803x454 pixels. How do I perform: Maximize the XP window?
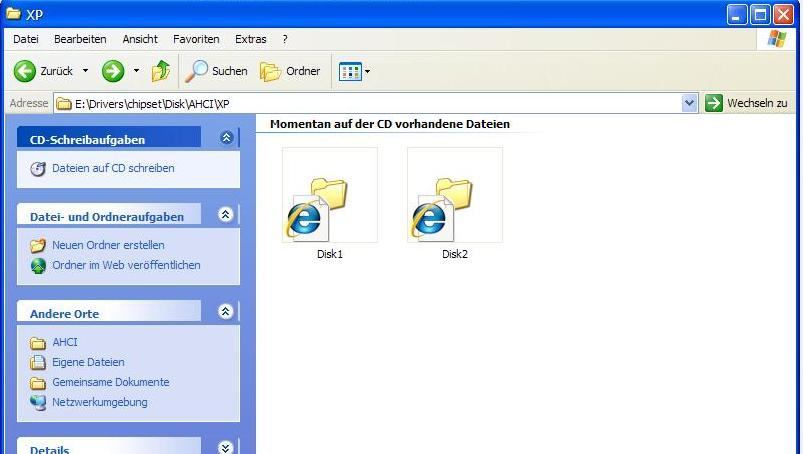click(760, 14)
